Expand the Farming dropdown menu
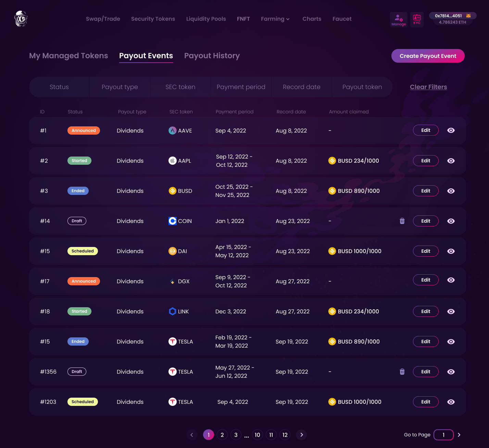The height and width of the screenshot is (448, 489). coord(275,19)
